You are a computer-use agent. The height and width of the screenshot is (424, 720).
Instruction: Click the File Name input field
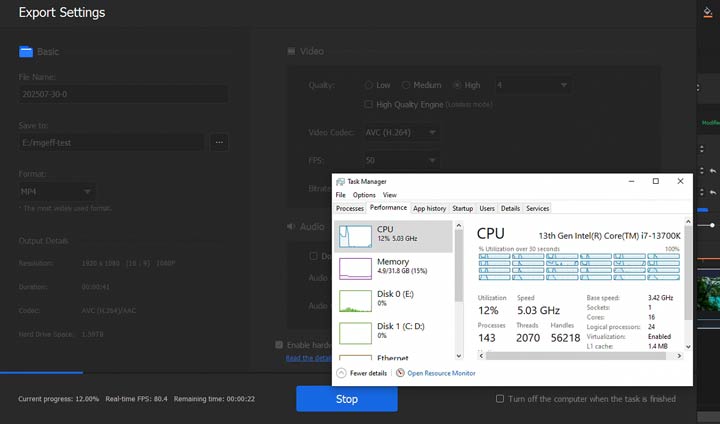[123, 94]
